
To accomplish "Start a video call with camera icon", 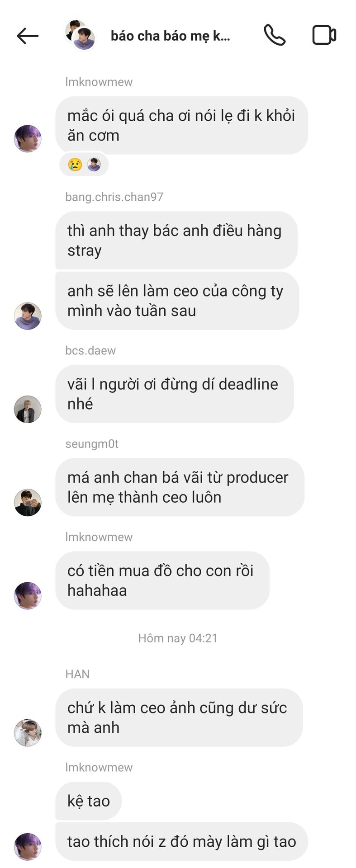I will (324, 35).
